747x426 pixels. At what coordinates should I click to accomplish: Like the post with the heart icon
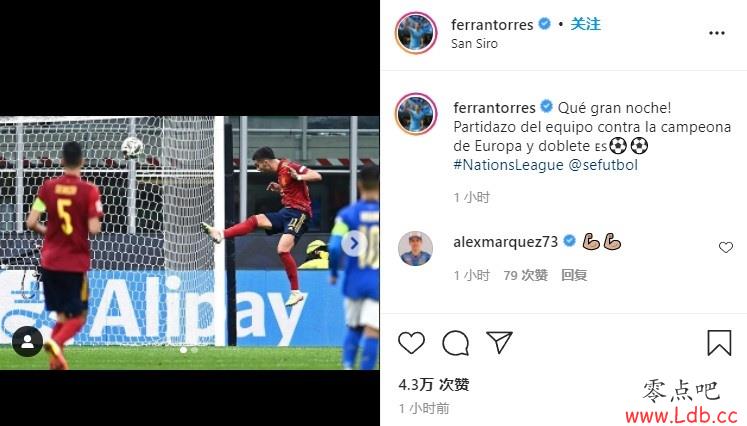tap(411, 343)
